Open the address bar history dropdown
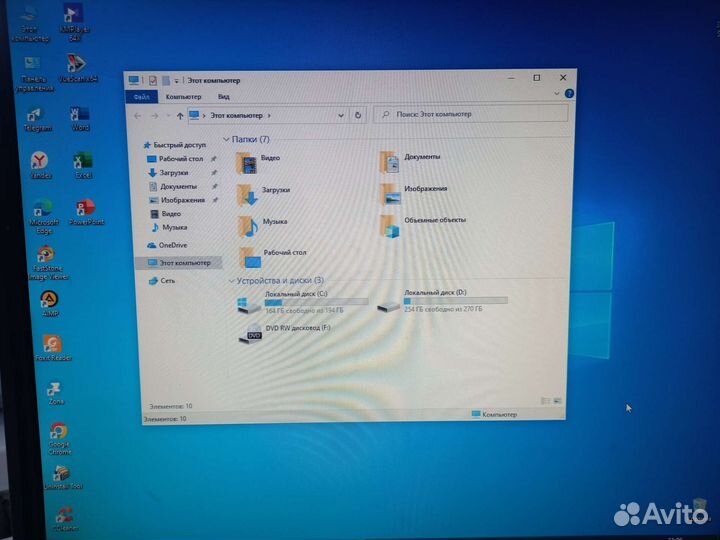 [341, 115]
